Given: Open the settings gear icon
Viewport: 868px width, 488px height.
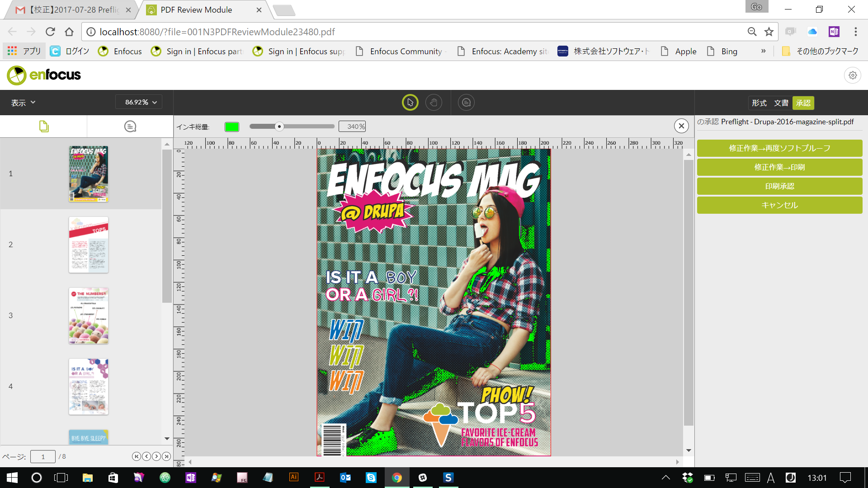Looking at the screenshot, I should [x=853, y=75].
